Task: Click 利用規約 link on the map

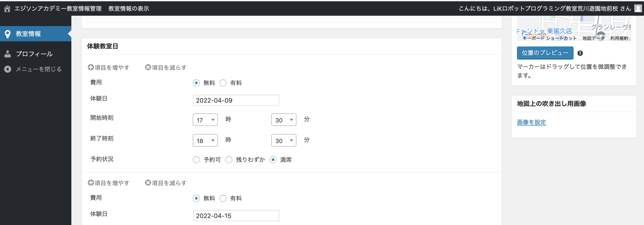Action: [x=619, y=38]
